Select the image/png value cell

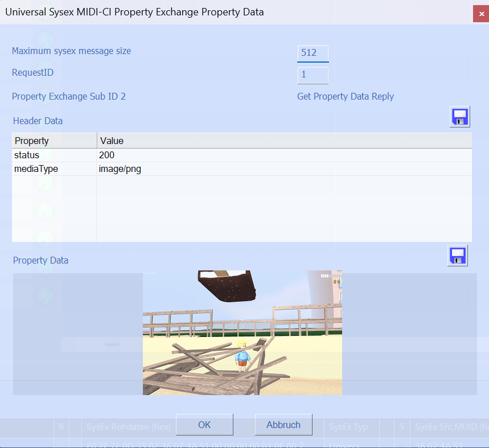coord(284,168)
